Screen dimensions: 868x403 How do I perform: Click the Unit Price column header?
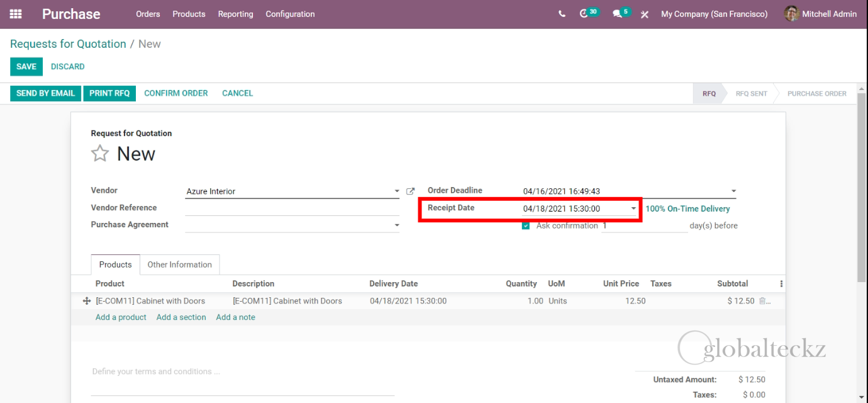coord(621,284)
